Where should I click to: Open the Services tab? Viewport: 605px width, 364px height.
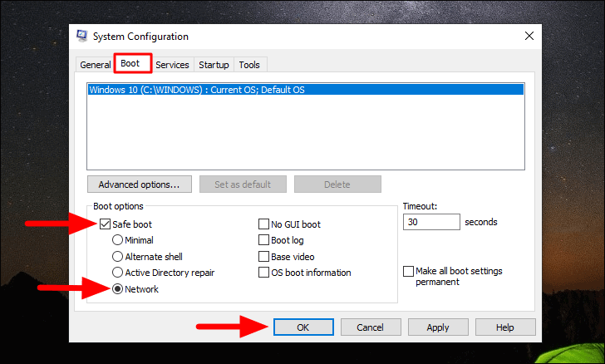tap(172, 65)
